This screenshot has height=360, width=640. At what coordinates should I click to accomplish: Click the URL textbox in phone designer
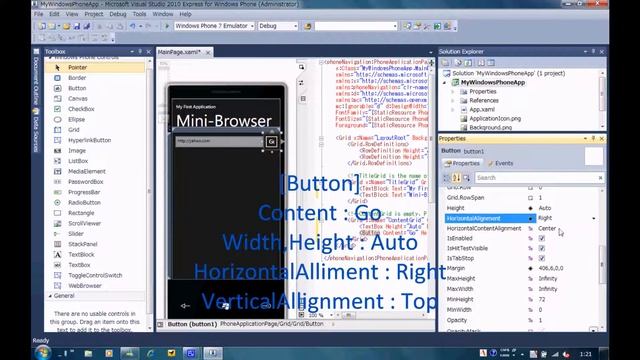220,141
